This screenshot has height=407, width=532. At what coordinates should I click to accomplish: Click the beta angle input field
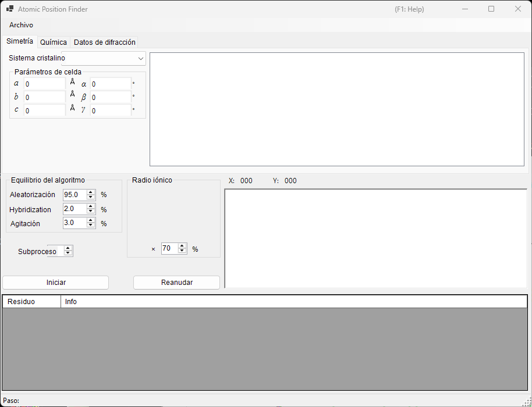111,97
